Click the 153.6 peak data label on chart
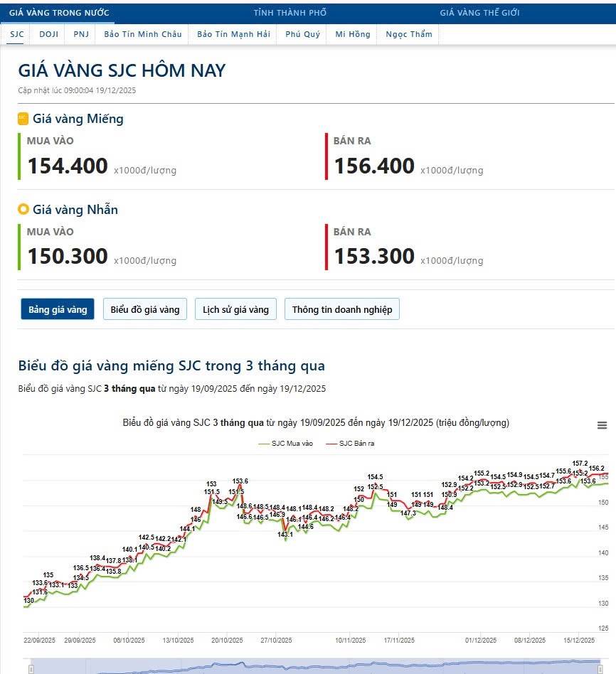Image resolution: width=616 pixels, height=674 pixels. click(x=240, y=481)
